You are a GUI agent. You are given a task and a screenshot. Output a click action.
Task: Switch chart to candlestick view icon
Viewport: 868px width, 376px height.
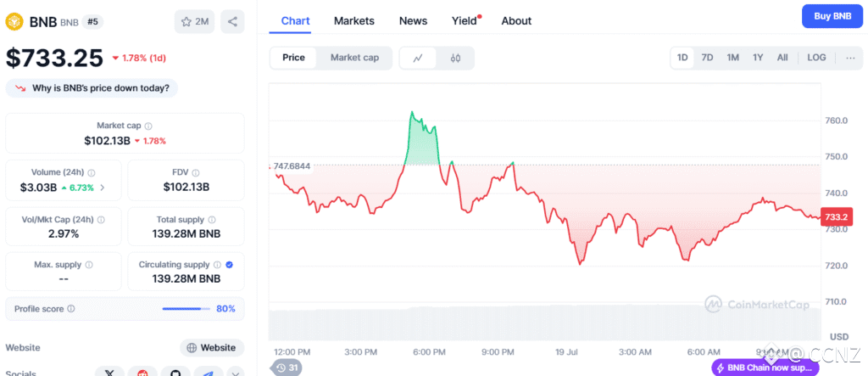(x=455, y=58)
